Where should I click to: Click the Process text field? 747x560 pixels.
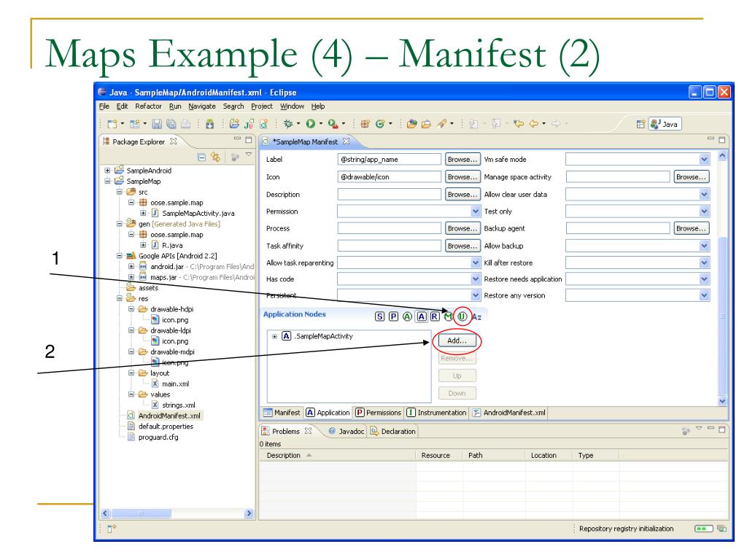pos(390,228)
